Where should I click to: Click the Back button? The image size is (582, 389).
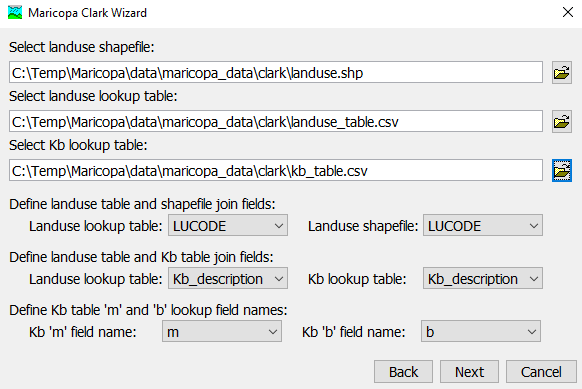point(403,372)
